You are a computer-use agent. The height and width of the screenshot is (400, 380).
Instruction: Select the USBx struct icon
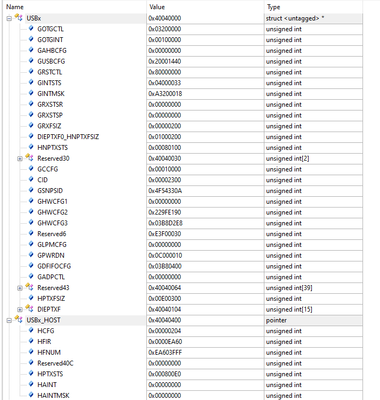pos(19,18)
